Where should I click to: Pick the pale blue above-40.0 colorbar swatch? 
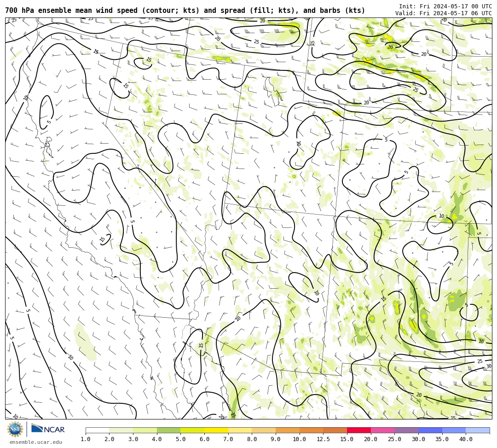click(x=478, y=430)
